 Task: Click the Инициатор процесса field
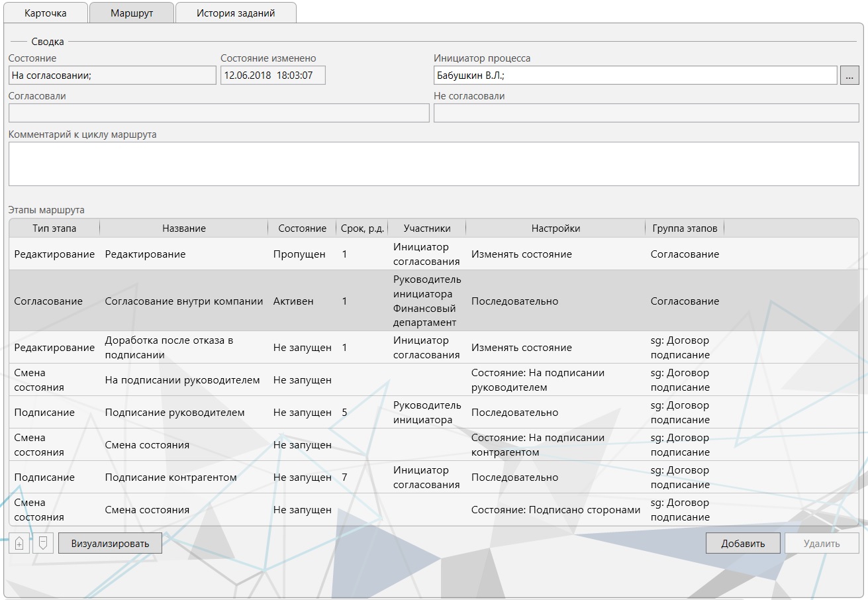635,75
